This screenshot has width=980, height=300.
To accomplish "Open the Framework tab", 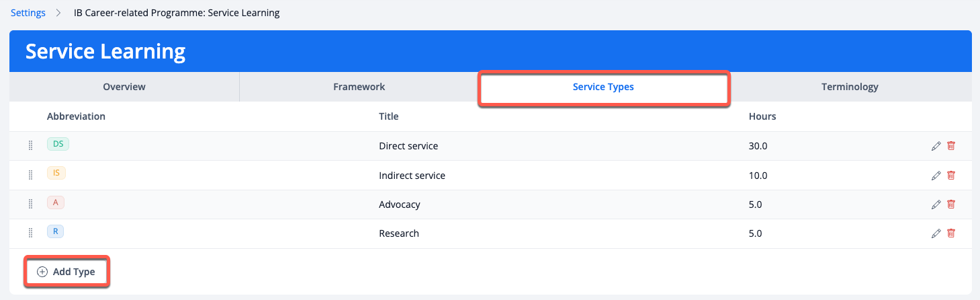I will point(359,87).
